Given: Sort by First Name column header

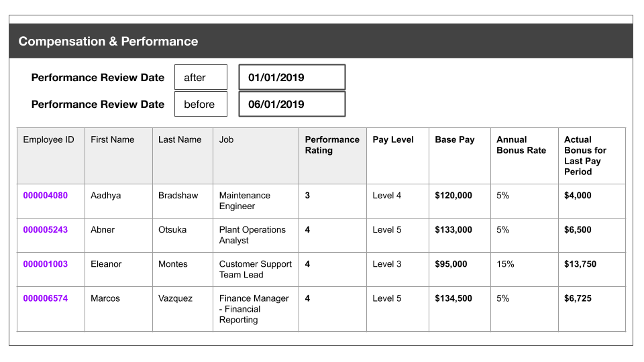Looking at the screenshot, I should [x=112, y=140].
